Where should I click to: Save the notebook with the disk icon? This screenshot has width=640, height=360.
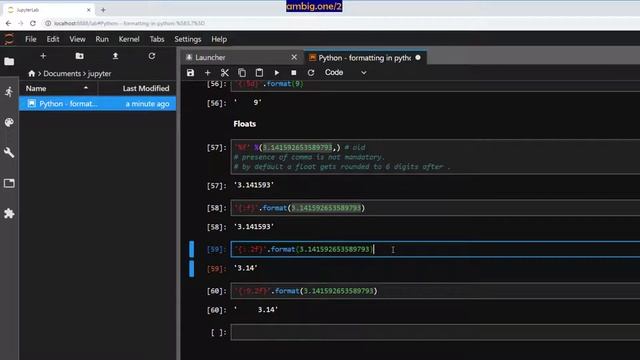190,73
